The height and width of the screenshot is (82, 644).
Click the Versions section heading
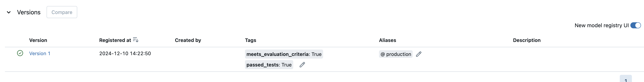click(29, 12)
